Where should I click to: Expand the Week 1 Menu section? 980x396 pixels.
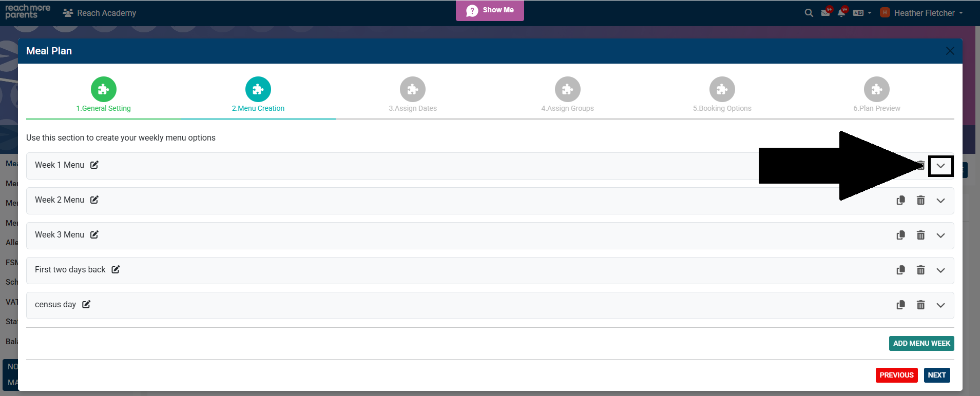940,166
